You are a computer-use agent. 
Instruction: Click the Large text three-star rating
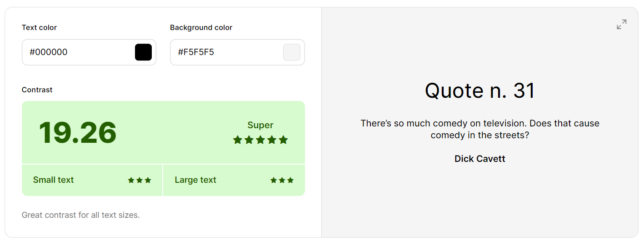point(282,180)
